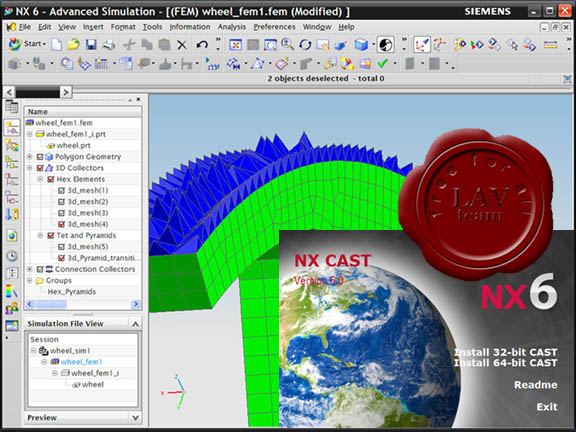Expand the Connection Collectors node

coord(30,269)
